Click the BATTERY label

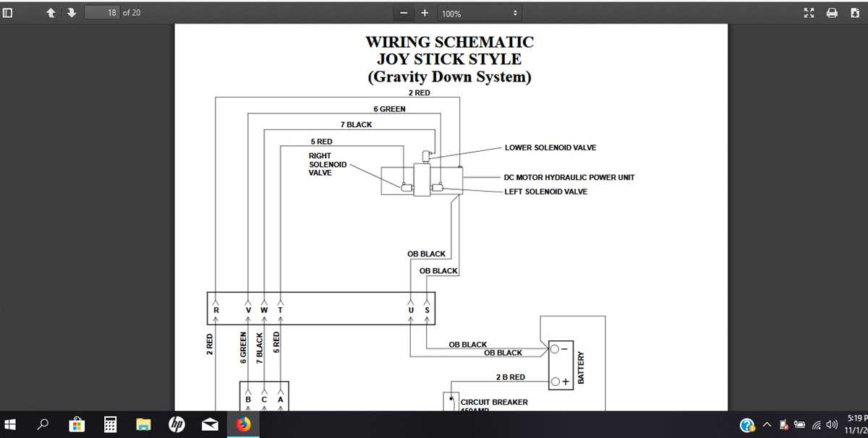[x=580, y=368]
